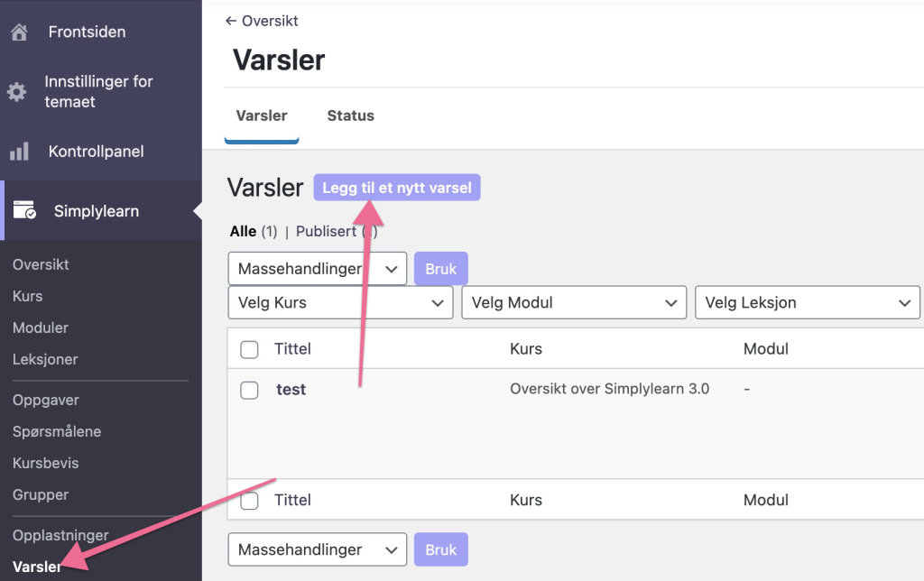924x581 pixels.
Task: Switch to the Status tab
Action: click(350, 115)
